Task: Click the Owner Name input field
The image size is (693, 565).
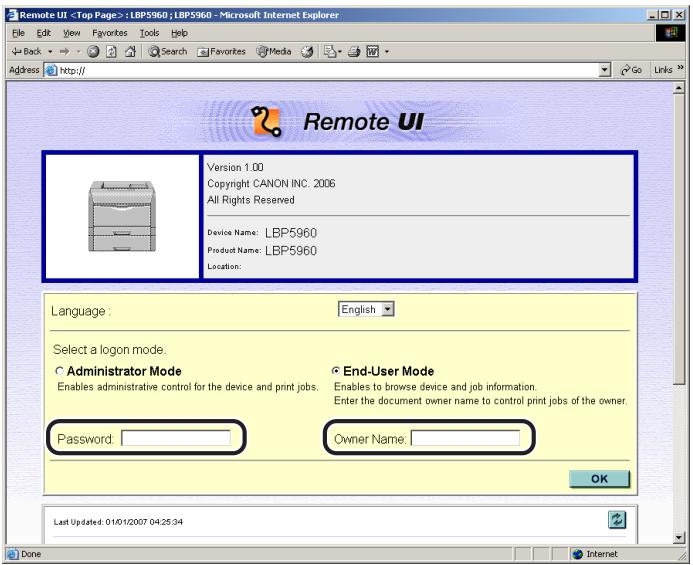Action: point(465,438)
